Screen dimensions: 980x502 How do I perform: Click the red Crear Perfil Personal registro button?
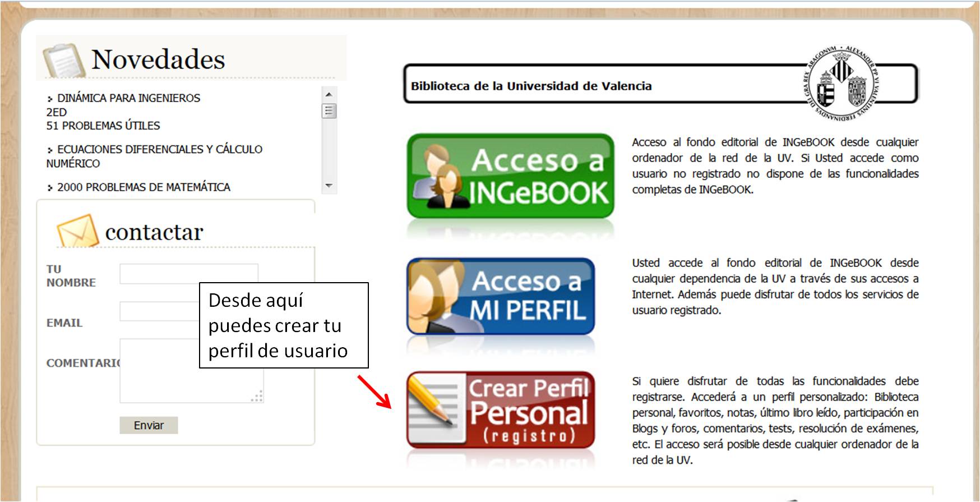coord(501,410)
